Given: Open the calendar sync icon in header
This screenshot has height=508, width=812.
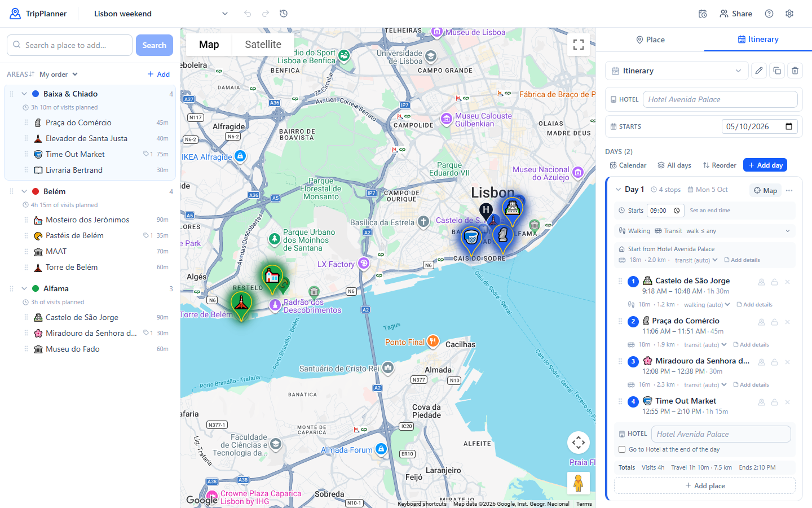Looking at the screenshot, I should pyautogui.click(x=703, y=14).
